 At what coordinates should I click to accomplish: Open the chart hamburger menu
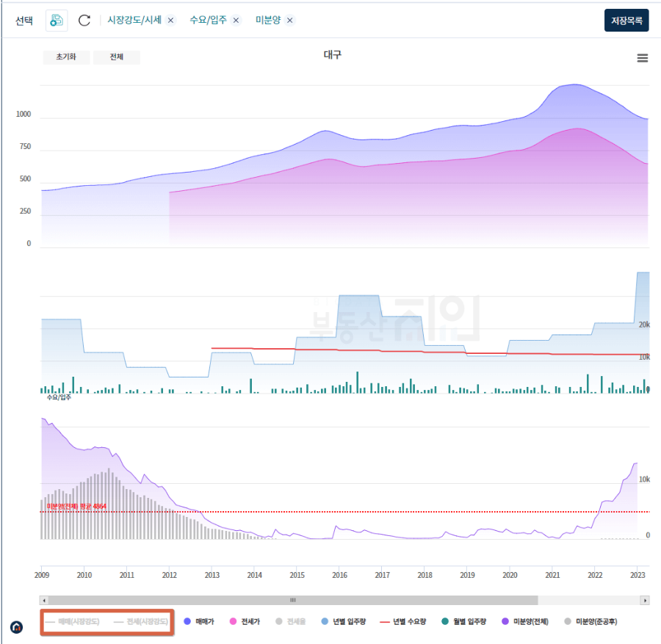click(642, 58)
